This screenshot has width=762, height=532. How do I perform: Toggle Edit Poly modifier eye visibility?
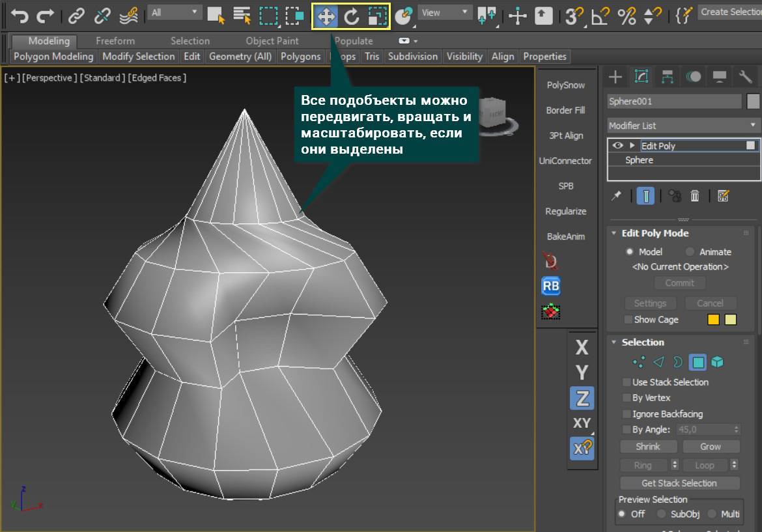617,146
